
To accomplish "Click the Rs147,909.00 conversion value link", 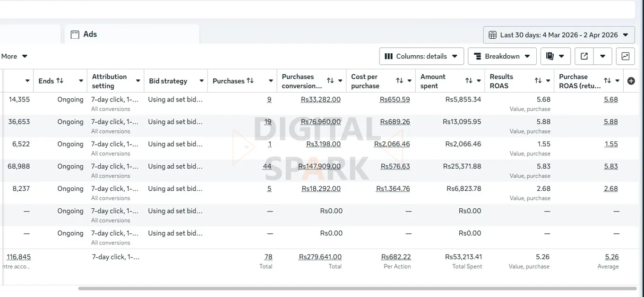I will click(319, 166).
